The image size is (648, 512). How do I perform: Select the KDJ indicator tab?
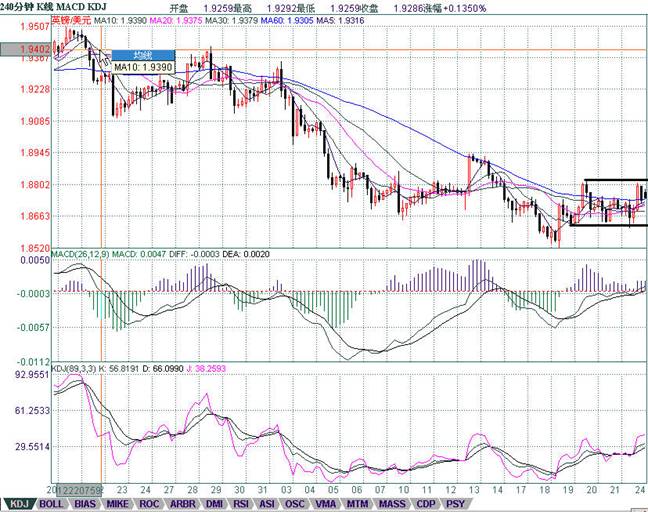[17, 504]
